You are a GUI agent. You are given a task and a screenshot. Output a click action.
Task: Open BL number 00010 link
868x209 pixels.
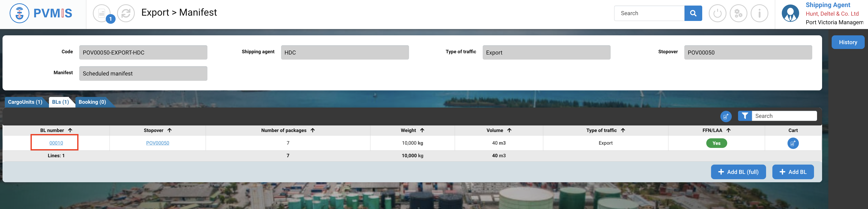click(x=56, y=143)
